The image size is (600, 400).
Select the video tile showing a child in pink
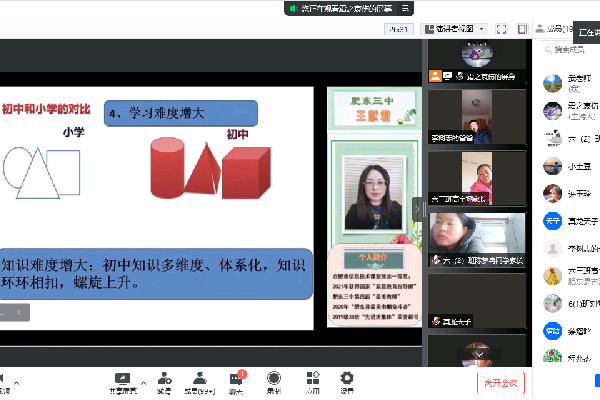point(476,178)
